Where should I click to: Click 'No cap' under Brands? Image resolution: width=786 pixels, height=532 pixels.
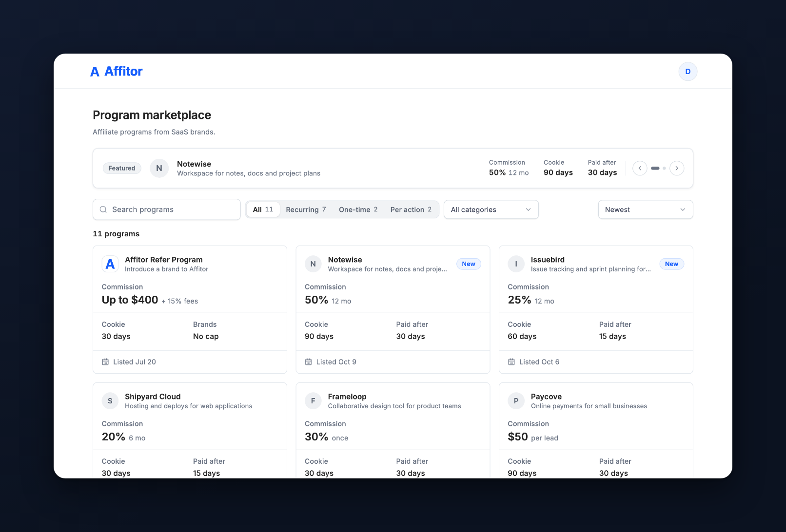(x=206, y=337)
